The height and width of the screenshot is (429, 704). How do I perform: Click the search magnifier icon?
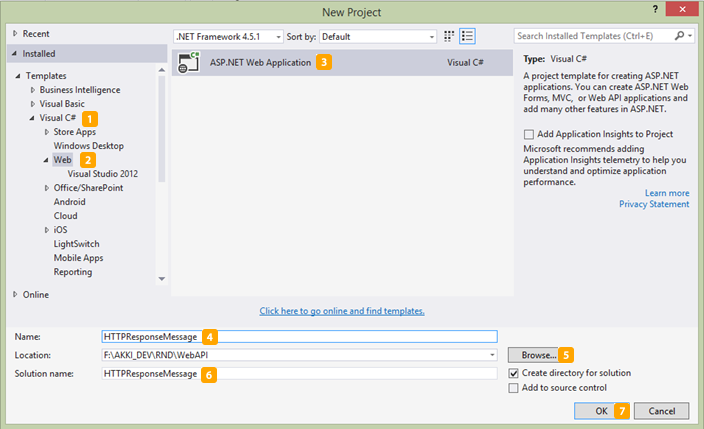(679, 35)
